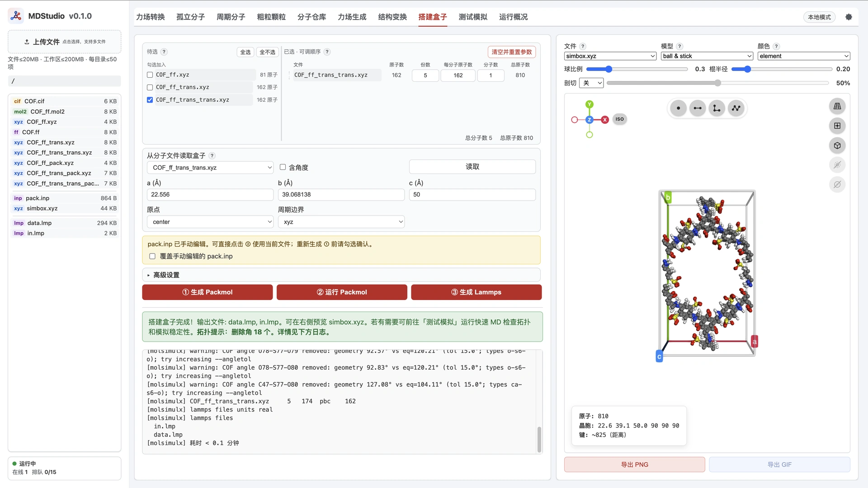
Task: Snap view to the red X axis
Action: point(605,120)
